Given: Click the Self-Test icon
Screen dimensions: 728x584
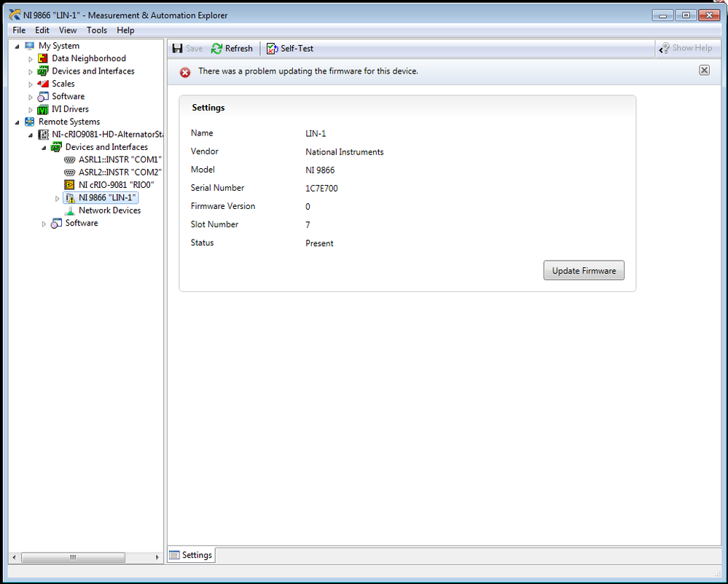Looking at the screenshot, I should 272,48.
